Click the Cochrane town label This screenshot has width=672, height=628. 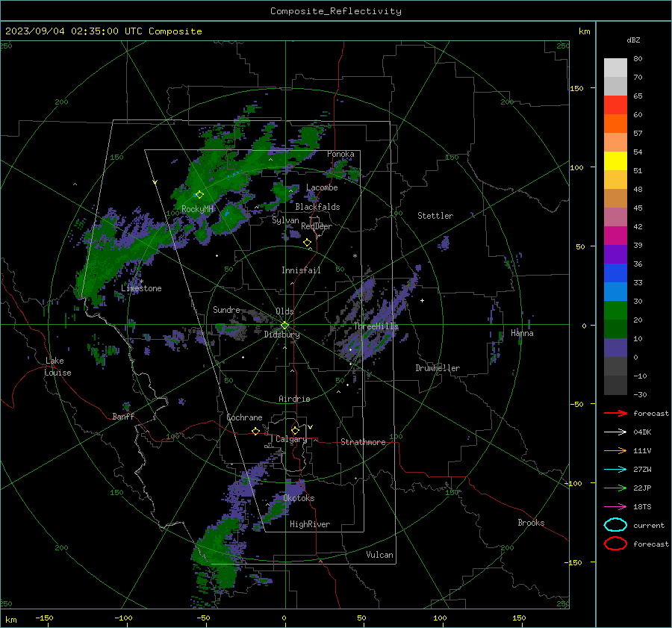click(x=244, y=417)
